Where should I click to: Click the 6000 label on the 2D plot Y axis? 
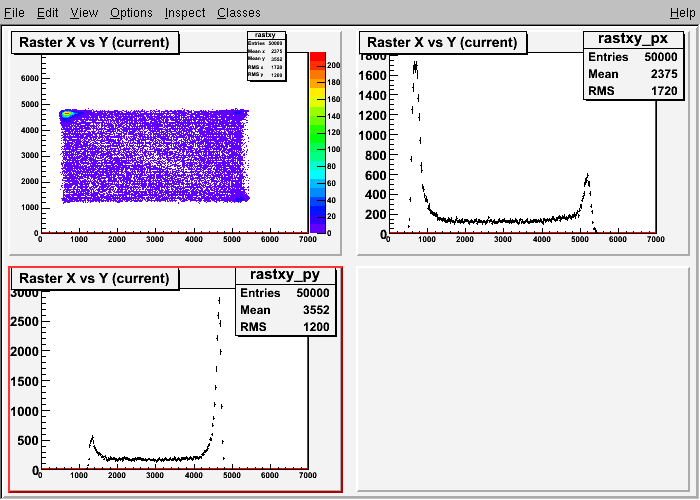click(x=29, y=79)
